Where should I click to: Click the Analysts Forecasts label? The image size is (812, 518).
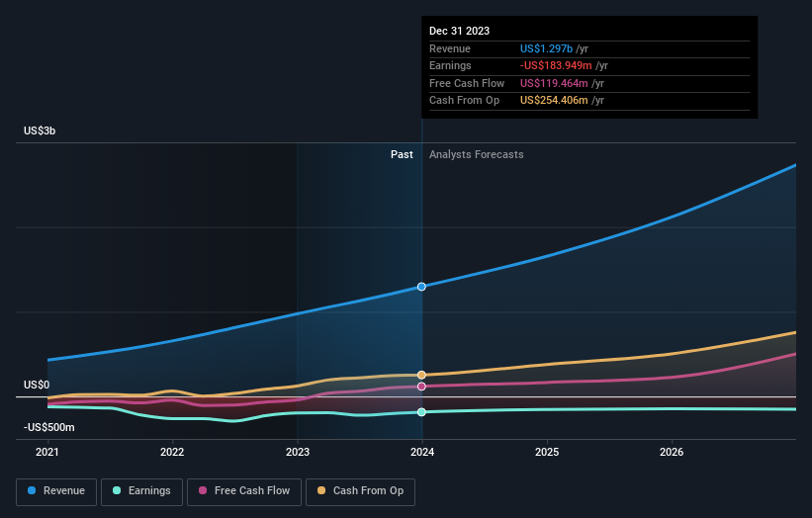point(477,155)
